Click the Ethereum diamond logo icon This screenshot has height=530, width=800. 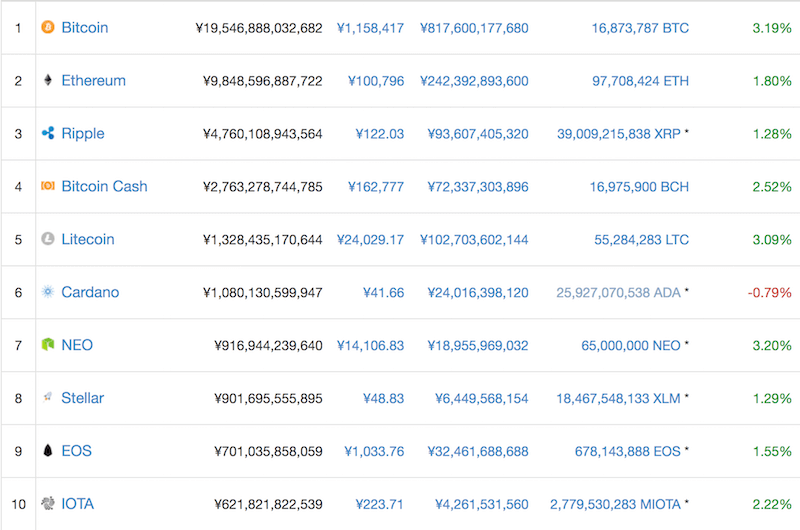click(47, 80)
